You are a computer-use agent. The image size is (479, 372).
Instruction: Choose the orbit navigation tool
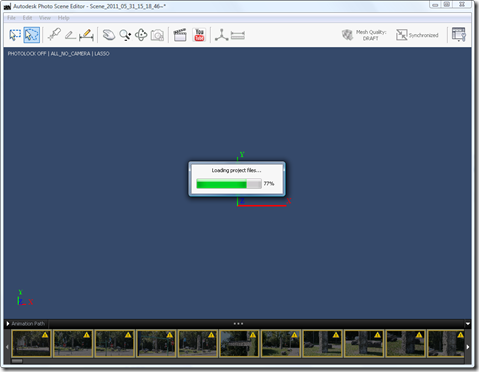coord(141,35)
